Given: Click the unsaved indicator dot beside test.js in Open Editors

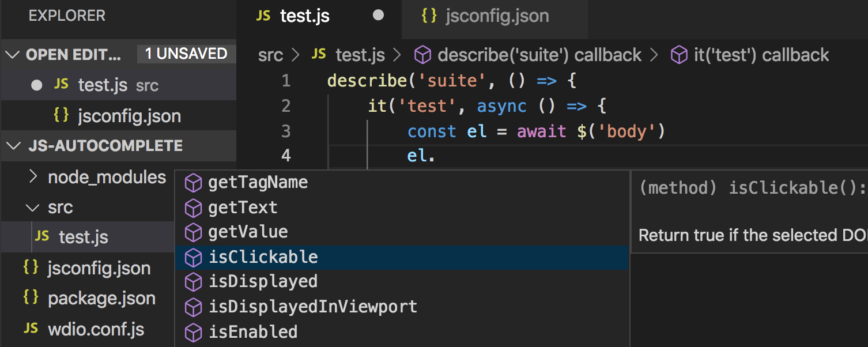Looking at the screenshot, I should click(36, 85).
